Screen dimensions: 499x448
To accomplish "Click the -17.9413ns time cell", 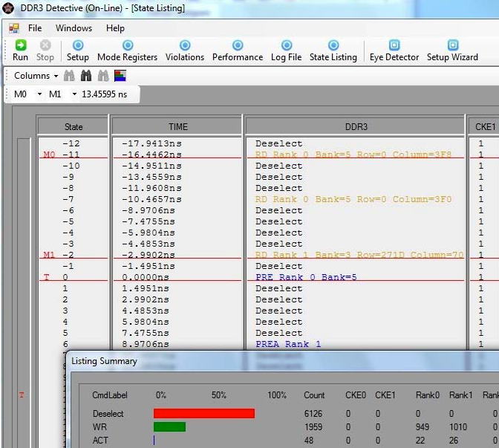I will pyautogui.click(x=151, y=143).
